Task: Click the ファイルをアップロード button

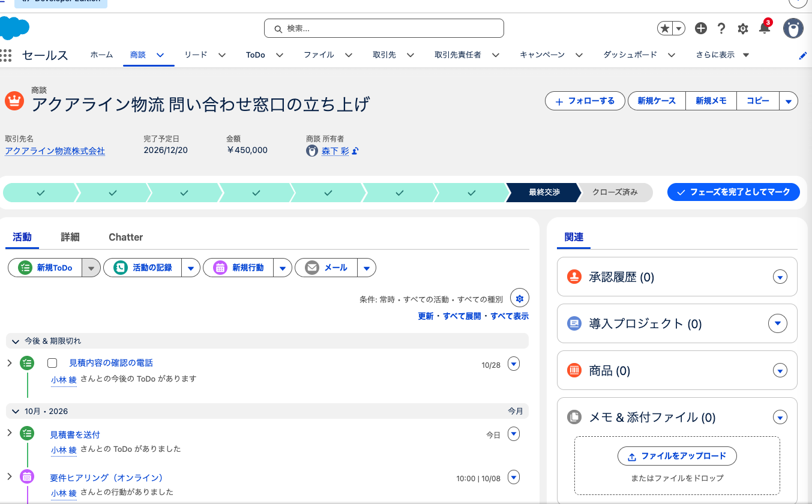Action: pyautogui.click(x=677, y=456)
